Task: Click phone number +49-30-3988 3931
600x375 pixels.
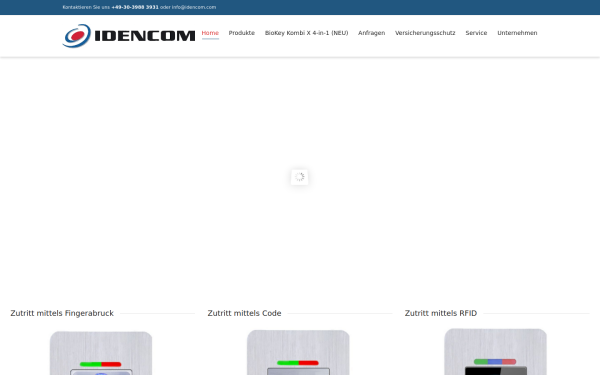Action: [x=135, y=7]
